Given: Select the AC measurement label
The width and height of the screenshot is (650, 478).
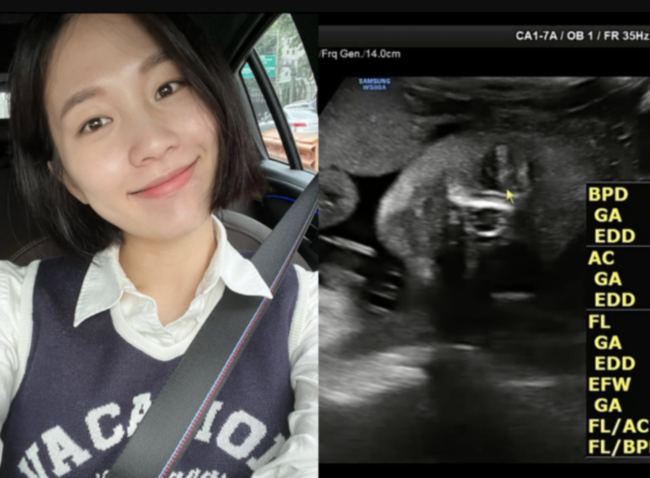Looking at the screenshot, I should (x=601, y=258).
